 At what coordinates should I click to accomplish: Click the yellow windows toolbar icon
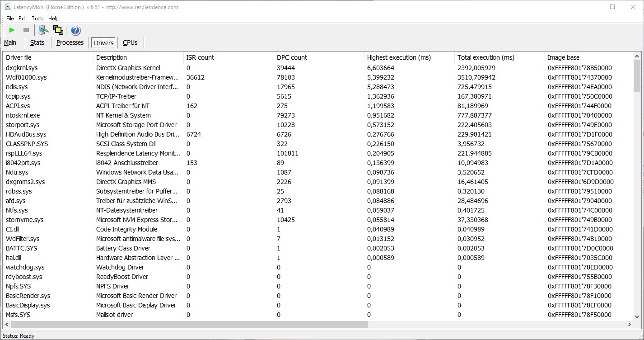tap(58, 30)
